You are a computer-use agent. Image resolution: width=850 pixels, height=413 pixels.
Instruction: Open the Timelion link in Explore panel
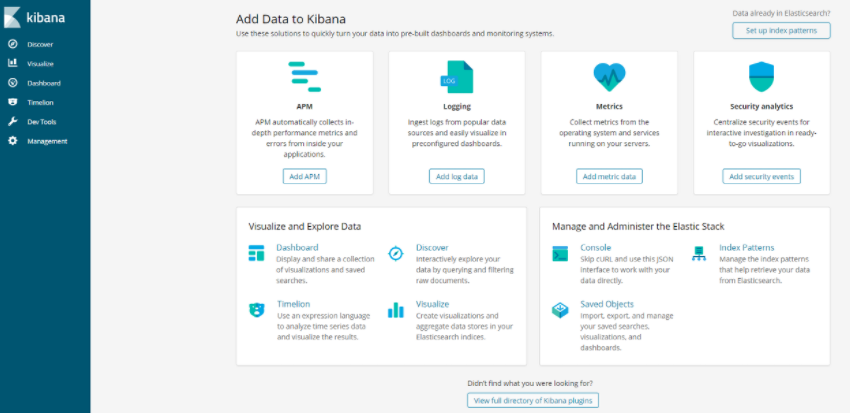[293, 304]
